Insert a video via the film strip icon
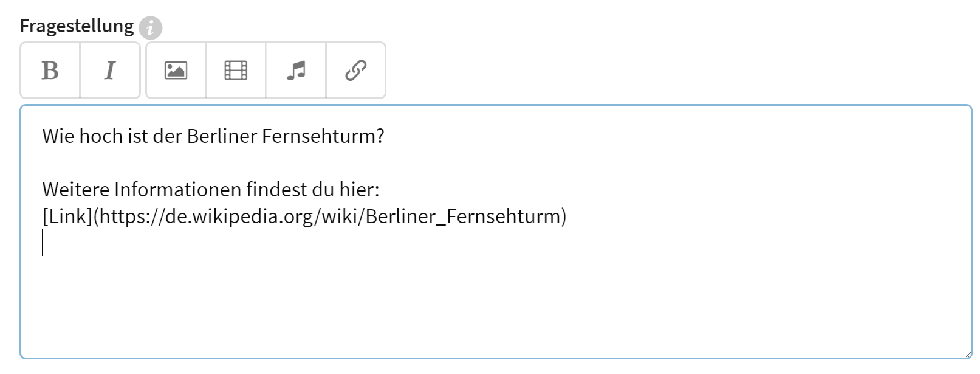Image resolution: width=980 pixels, height=374 pixels. (x=236, y=71)
